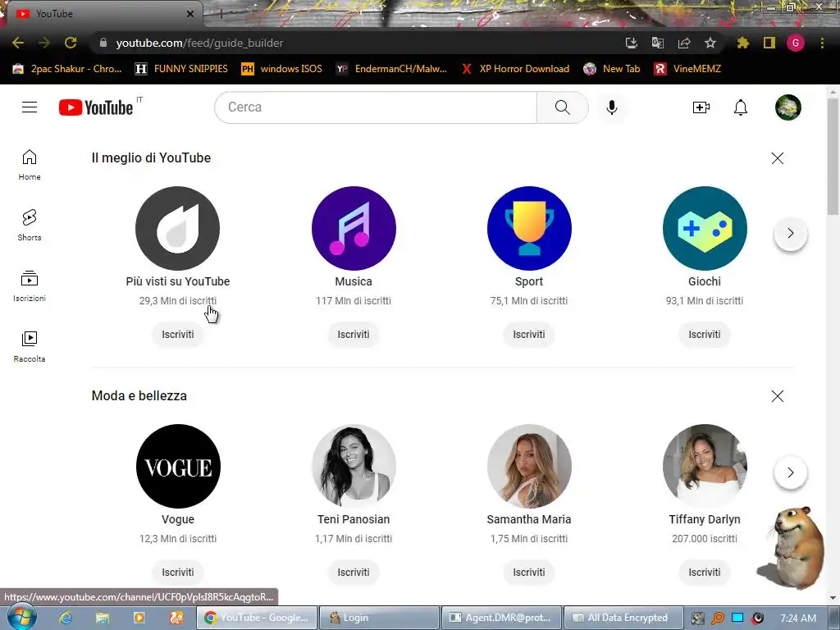
Task: Click the page vertical scrollbar thumb
Action: [x=833, y=157]
